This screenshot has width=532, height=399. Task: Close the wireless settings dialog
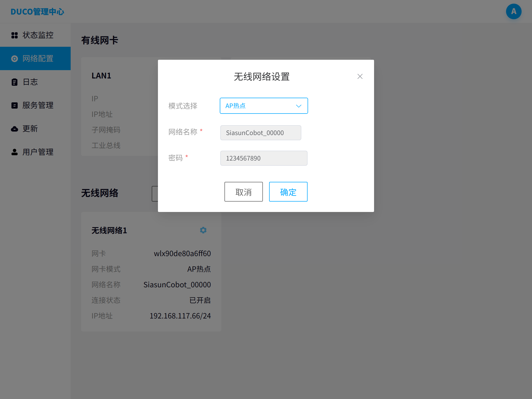point(360,76)
